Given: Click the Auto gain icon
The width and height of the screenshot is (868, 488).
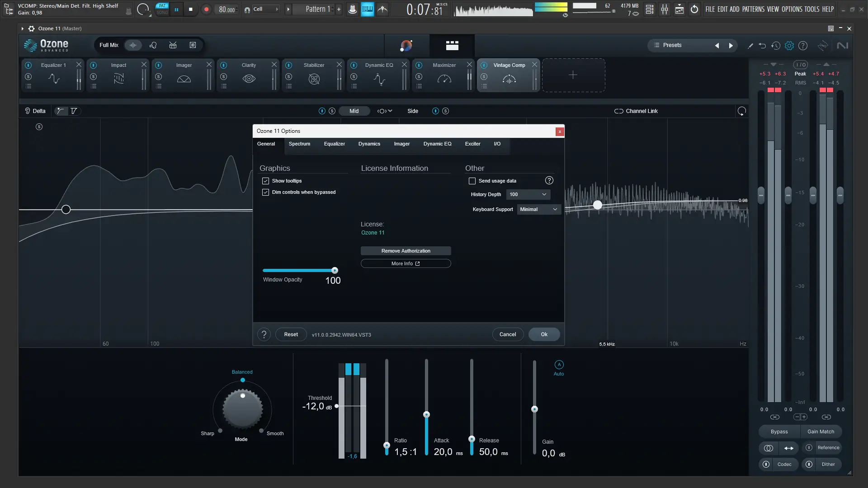Looking at the screenshot, I should (559, 365).
